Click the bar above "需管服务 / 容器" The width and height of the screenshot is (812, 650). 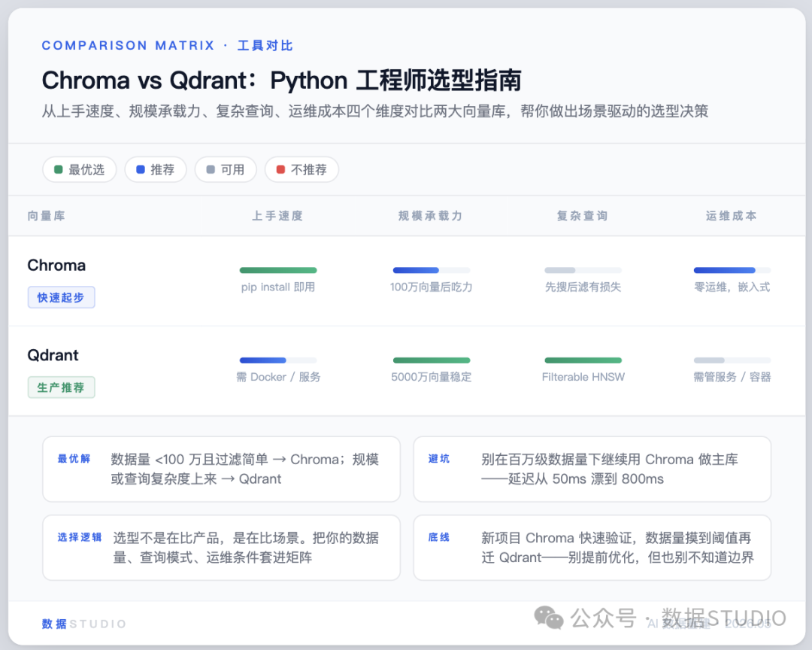pos(732,360)
